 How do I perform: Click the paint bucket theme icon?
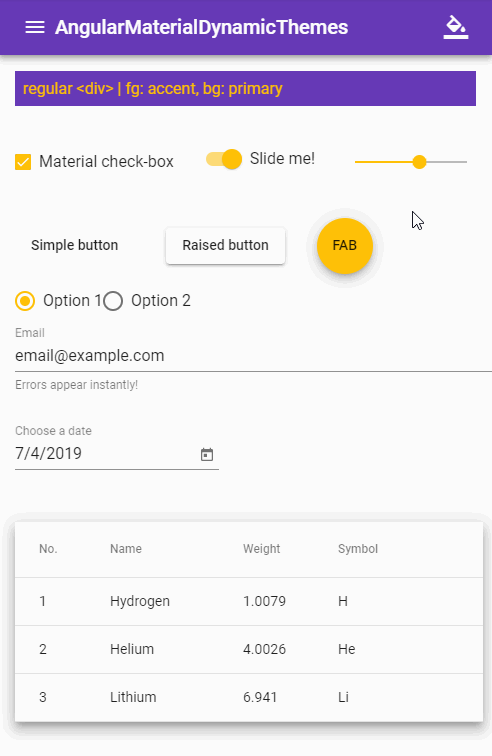pyautogui.click(x=456, y=27)
